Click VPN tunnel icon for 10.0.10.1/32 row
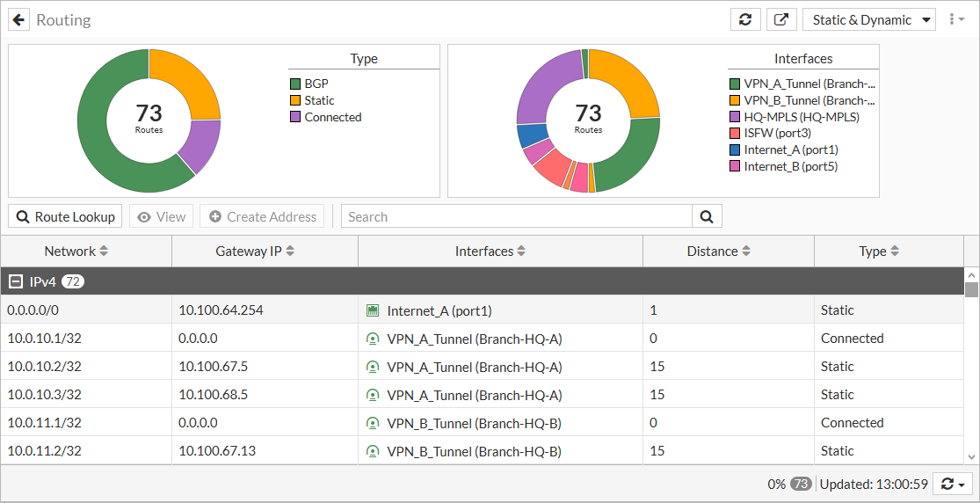Viewport: 980px width, 503px height. point(373,339)
